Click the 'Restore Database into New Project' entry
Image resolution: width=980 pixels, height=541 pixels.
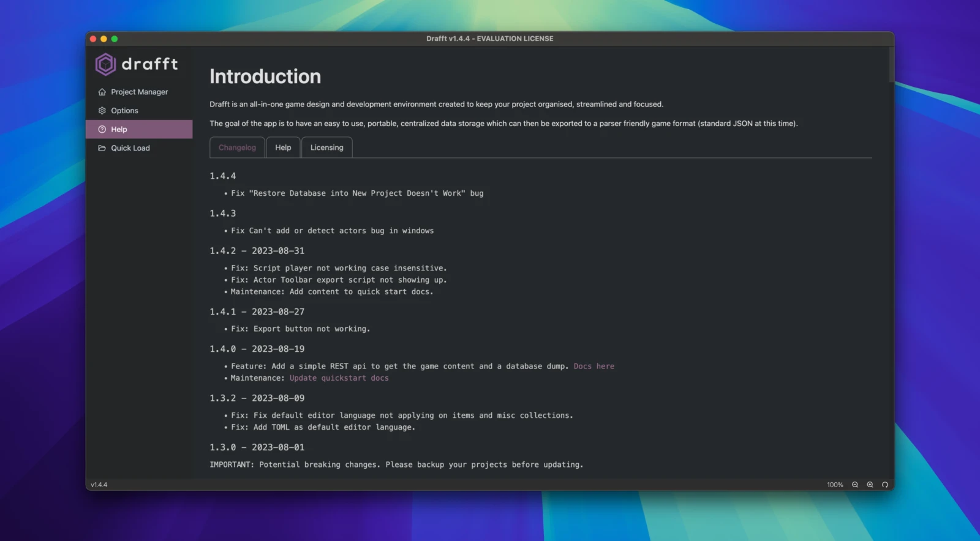pos(357,193)
